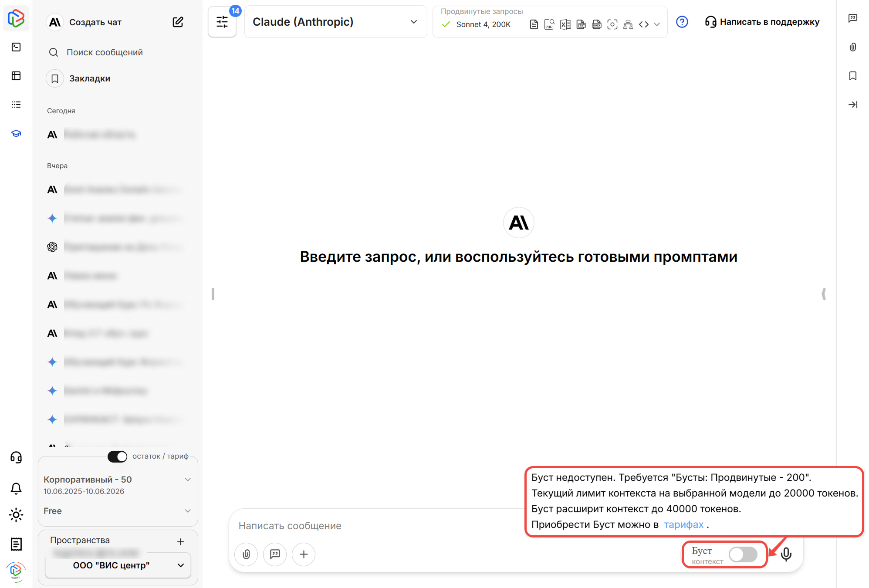
Task: Open chat settings sliders icon with 14 badge
Action: click(x=222, y=22)
